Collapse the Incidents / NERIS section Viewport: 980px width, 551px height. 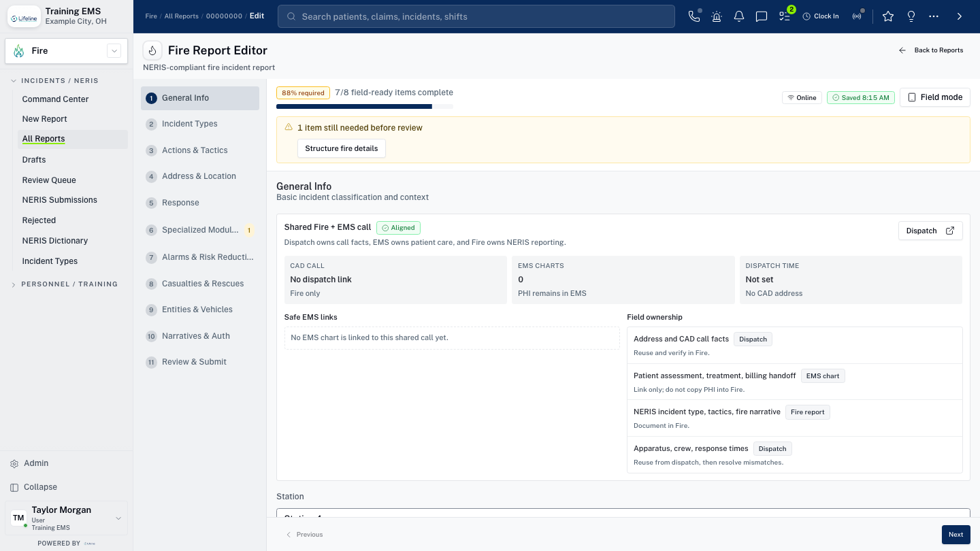[59, 80]
